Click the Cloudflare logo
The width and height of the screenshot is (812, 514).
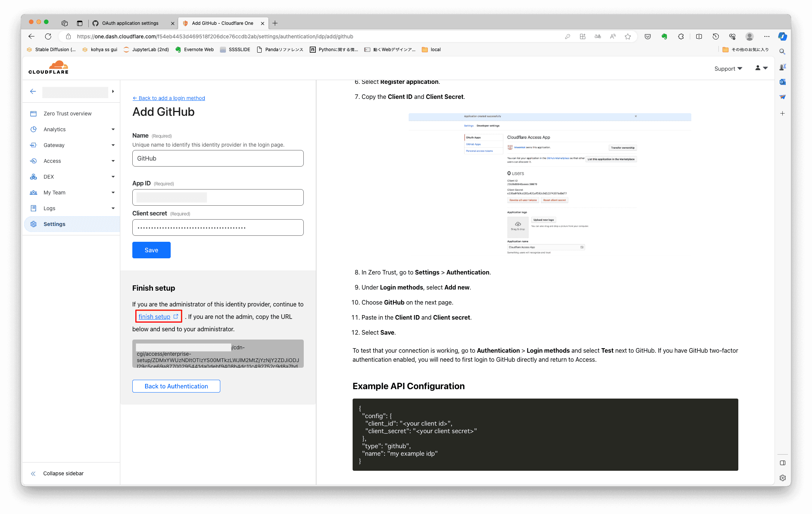[48, 68]
